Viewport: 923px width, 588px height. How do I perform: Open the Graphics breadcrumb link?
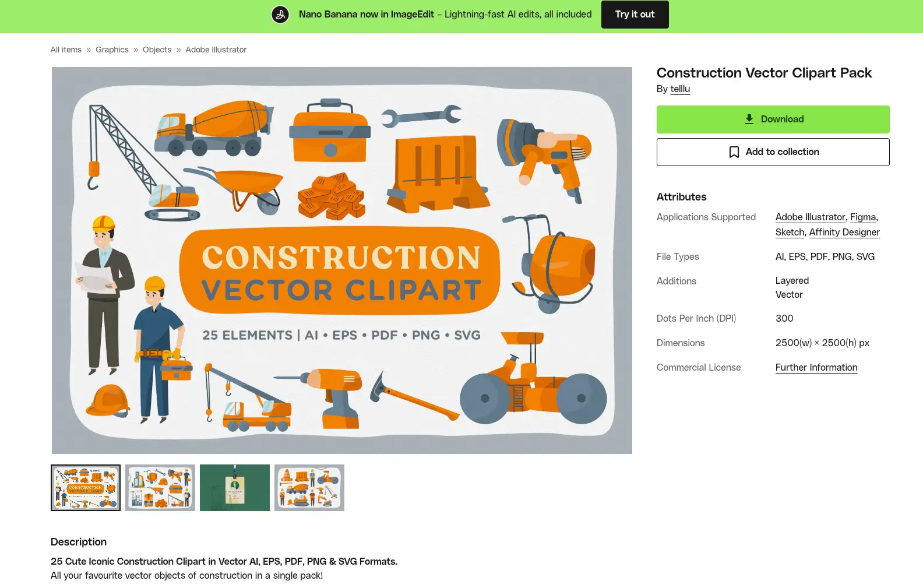[x=112, y=50]
